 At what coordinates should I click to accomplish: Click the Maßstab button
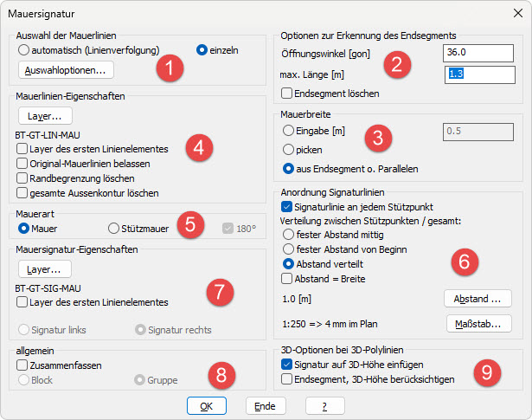[478, 324]
